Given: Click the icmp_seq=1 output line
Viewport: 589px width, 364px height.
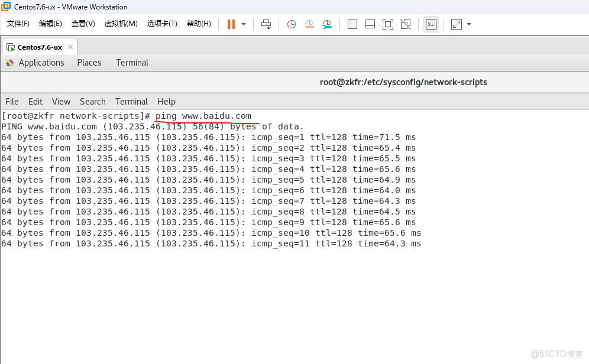Looking at the screenshot, I should [x=209, y=137].
